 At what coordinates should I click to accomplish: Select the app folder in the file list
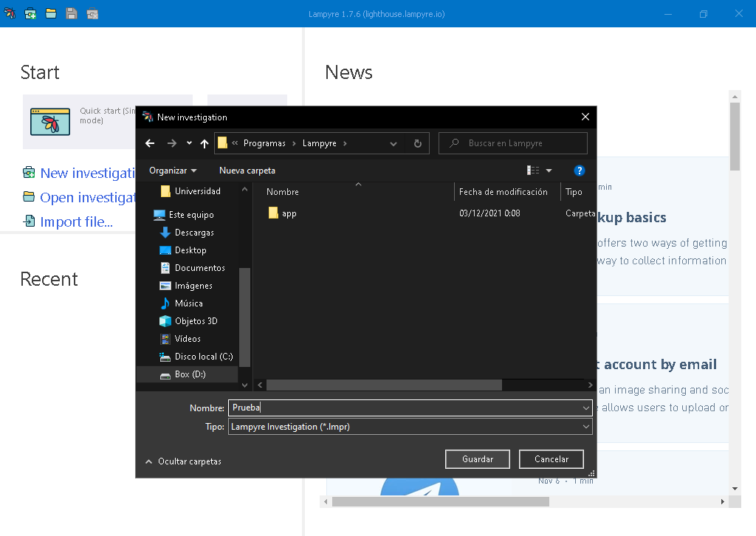tap(283, 213)
